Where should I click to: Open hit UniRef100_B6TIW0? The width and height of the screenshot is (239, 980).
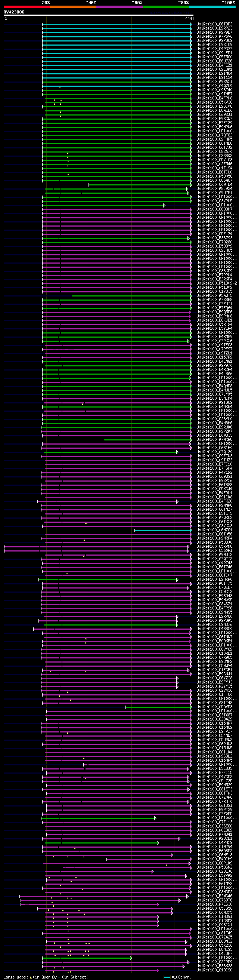tap(214, 172)
